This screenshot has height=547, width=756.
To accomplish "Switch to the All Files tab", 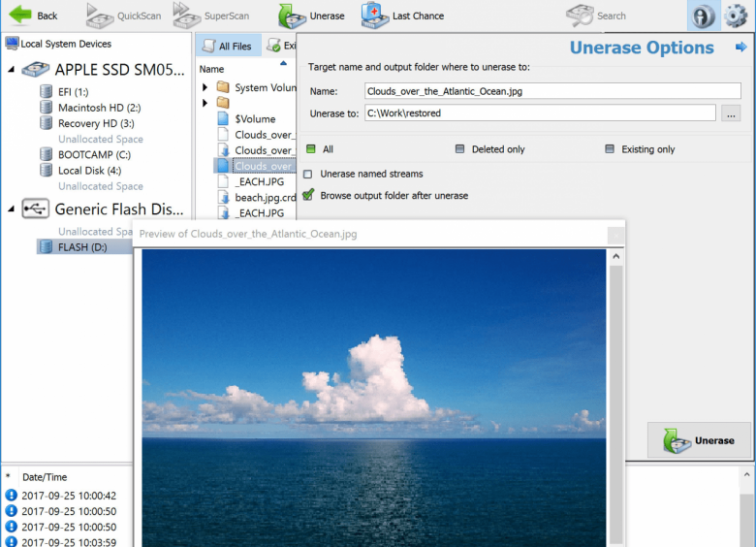I will click(227, 46).
